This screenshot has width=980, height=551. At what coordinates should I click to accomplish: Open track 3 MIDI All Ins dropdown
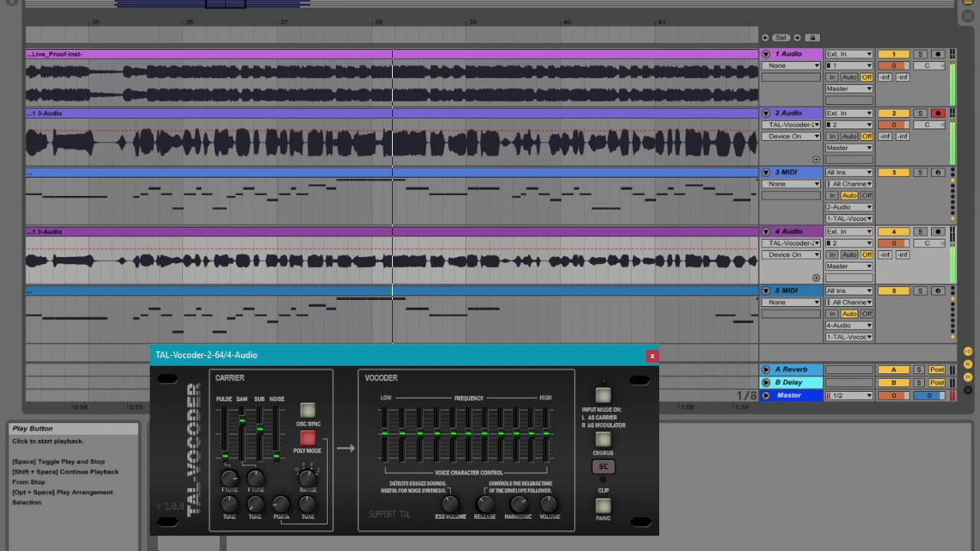(x=849, y=173)
